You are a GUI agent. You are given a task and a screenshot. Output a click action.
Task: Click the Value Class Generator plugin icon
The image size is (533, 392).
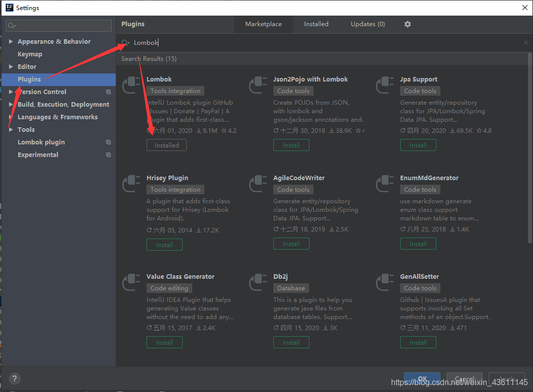pos(131,282)
